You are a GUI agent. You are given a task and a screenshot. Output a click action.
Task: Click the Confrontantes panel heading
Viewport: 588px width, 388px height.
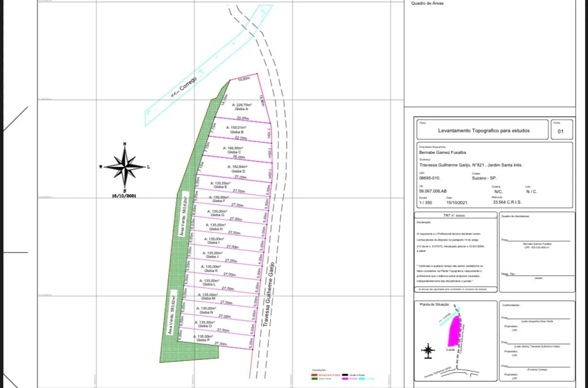click(512, 305)
